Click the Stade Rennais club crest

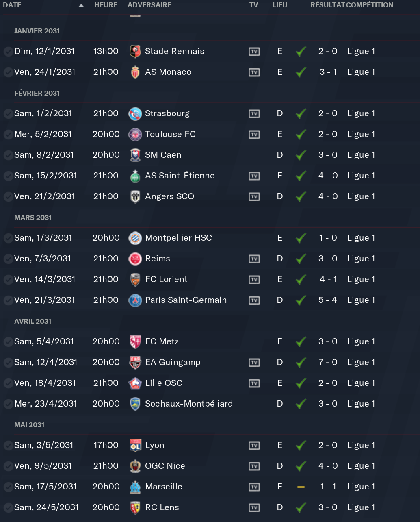coord(135,52)
